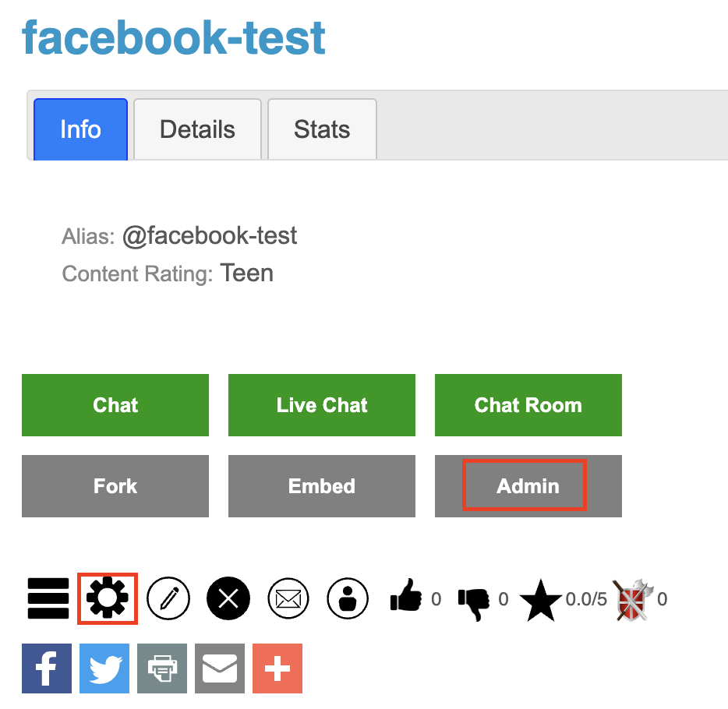Share on Twitter
728x709 pixels.
[x=104, y=668]
